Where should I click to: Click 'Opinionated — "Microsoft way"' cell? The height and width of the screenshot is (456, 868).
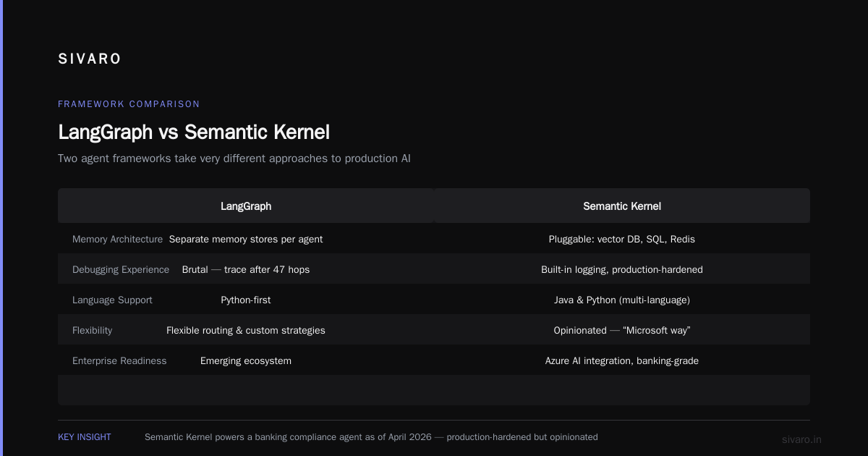click(x=622, y=330)
